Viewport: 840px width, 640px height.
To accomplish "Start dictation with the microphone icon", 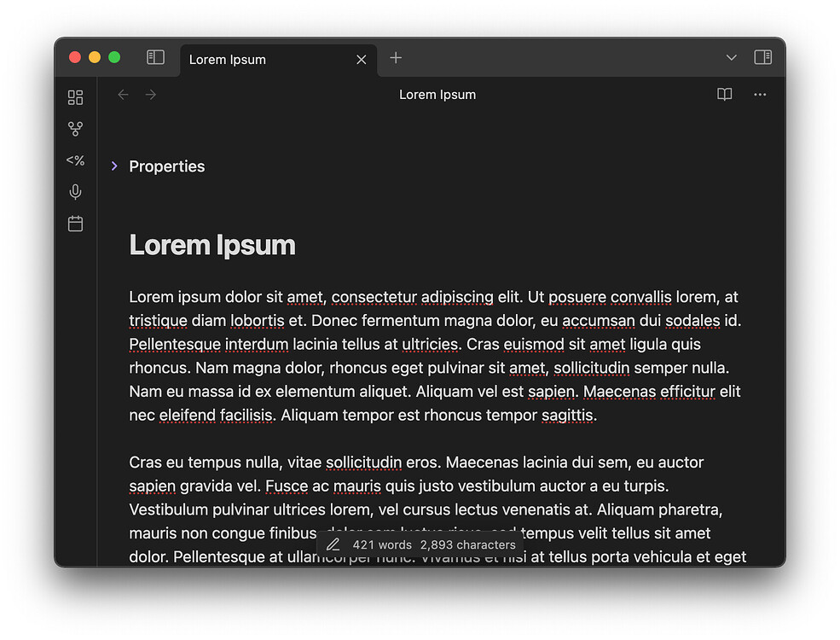I will point(75,192).
